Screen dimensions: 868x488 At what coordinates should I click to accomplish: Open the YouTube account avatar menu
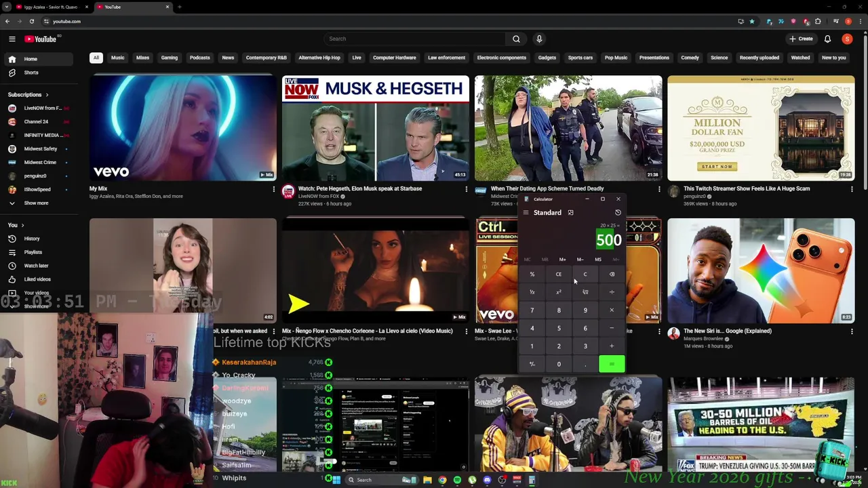847,39
